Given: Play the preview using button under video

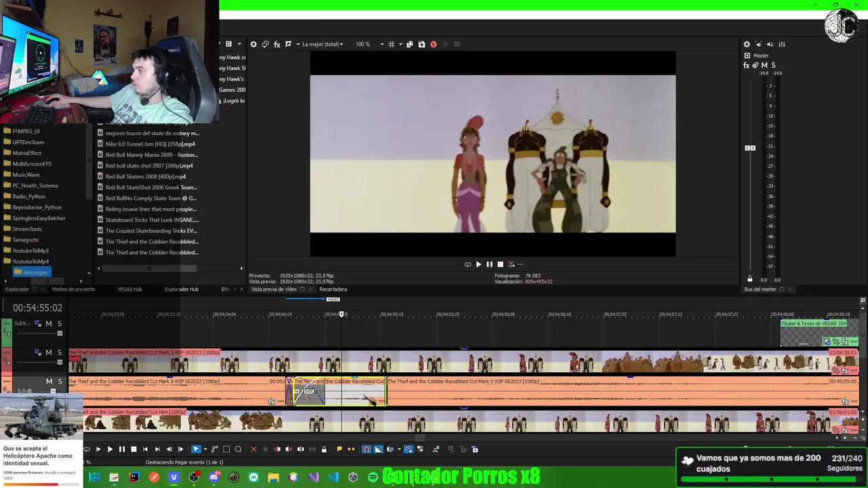Looking at the screenshot, I should [478, 264].
